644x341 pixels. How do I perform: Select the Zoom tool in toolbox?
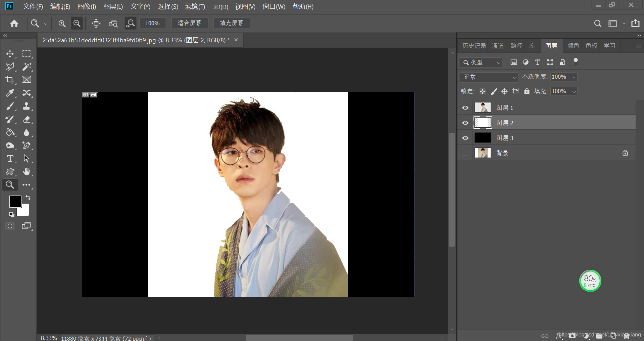(10, 185)
